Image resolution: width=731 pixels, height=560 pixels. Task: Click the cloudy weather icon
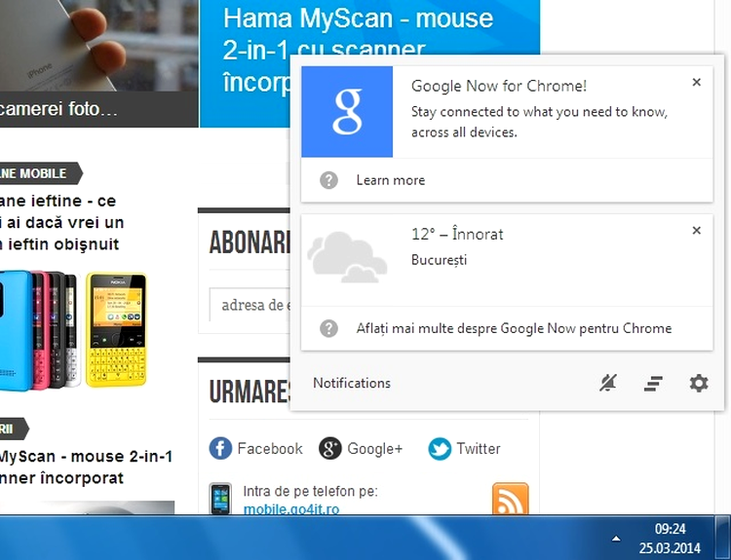347,257
